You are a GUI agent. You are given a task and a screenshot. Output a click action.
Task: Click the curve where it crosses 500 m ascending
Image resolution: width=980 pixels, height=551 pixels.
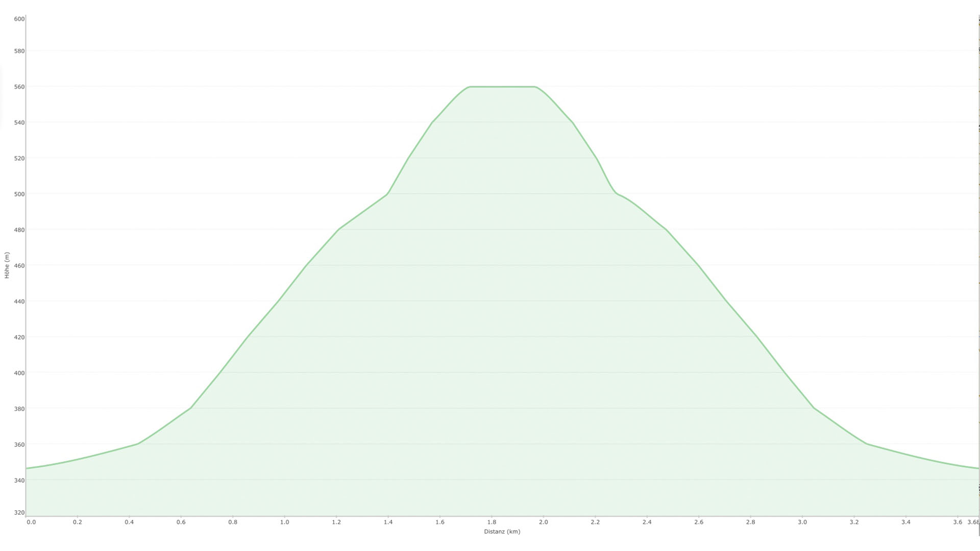coord(387,194)
